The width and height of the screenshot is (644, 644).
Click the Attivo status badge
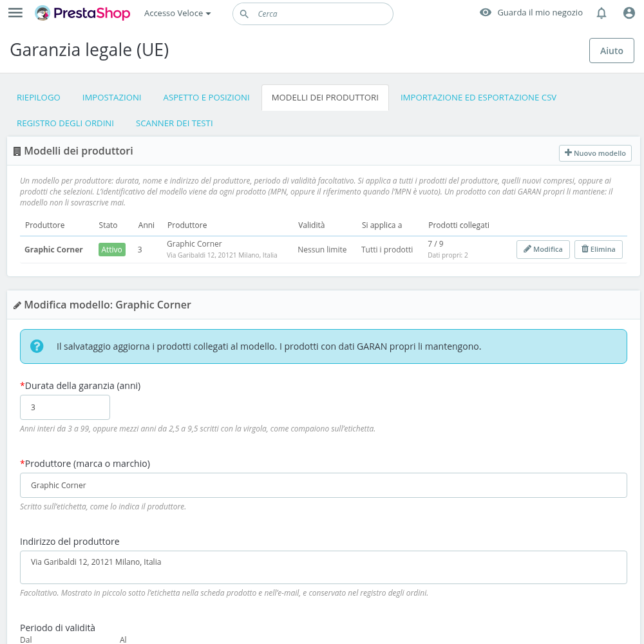coord(111,249)
